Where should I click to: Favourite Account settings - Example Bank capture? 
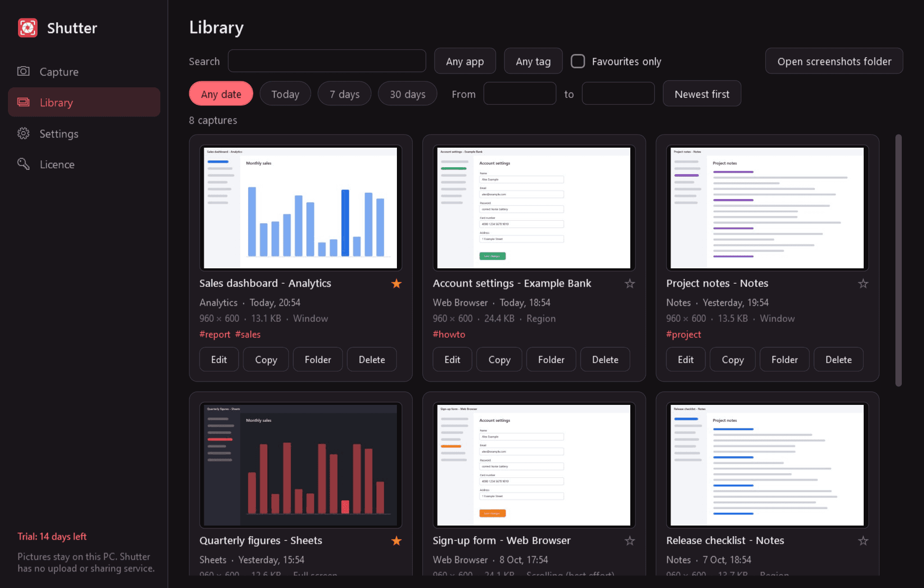click(x=630, y=284)
